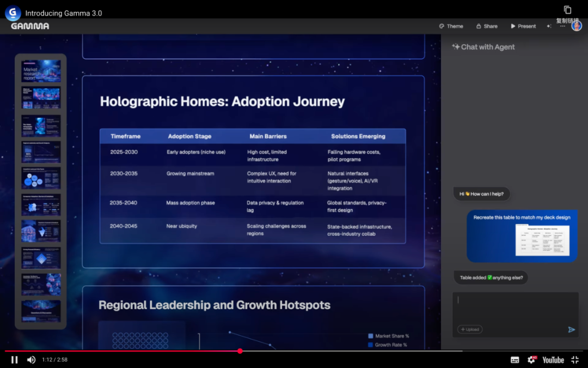Image resolution: width=588 pixels, height=368 pixels.
Task: Open the user profile avatar
Action: coord(577,26)
